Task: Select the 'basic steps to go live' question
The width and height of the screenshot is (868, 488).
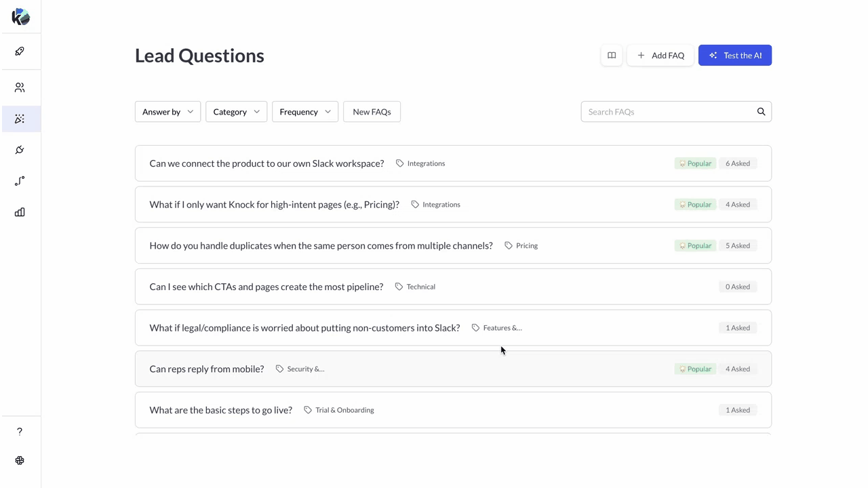Action: [x=221, y=410]
